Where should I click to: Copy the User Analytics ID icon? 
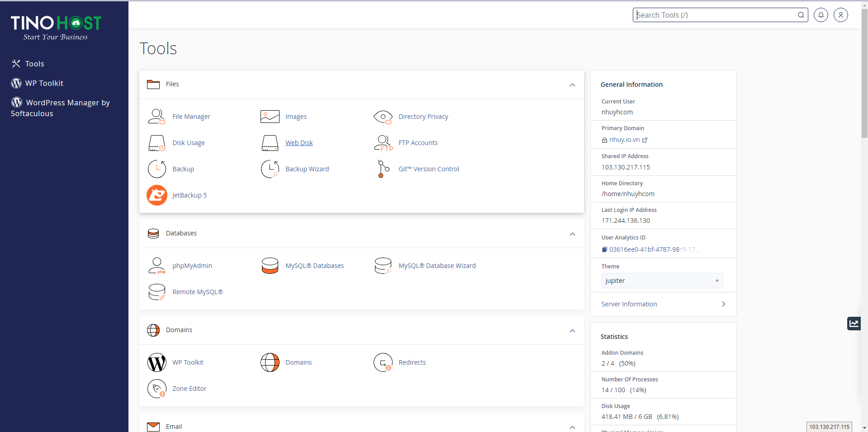[x=604, y=249]
